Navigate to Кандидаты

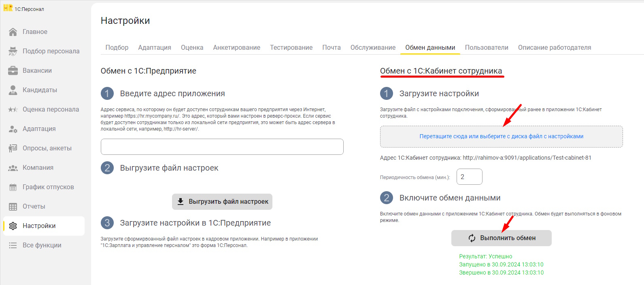coord(44,90)
